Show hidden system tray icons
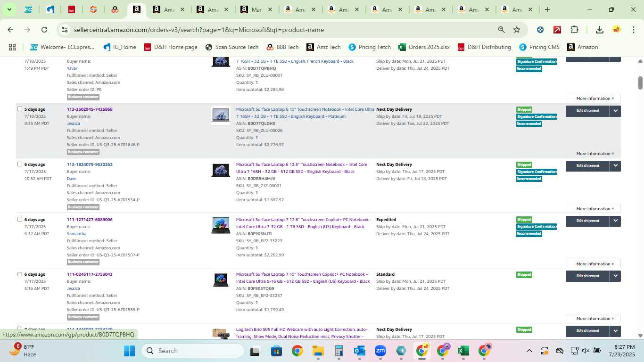 coord(529,351)
